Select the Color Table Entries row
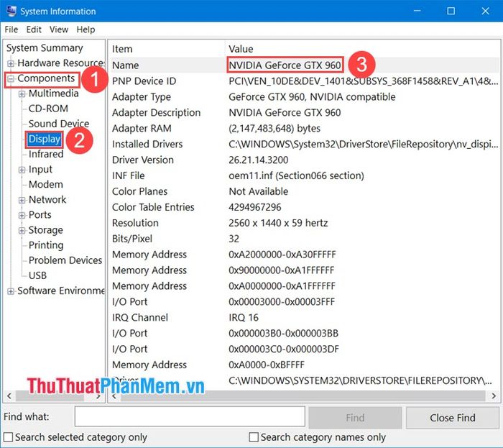This screenshot has height=448, width=503. [304, 207]
